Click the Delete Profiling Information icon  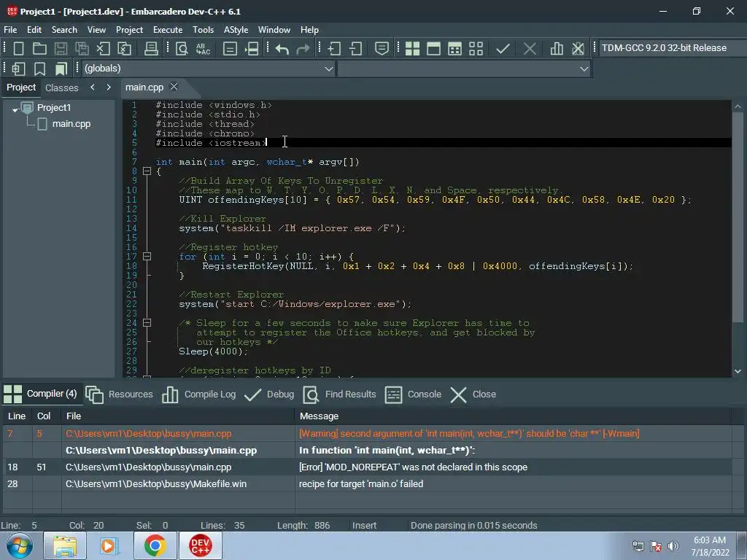578,49
